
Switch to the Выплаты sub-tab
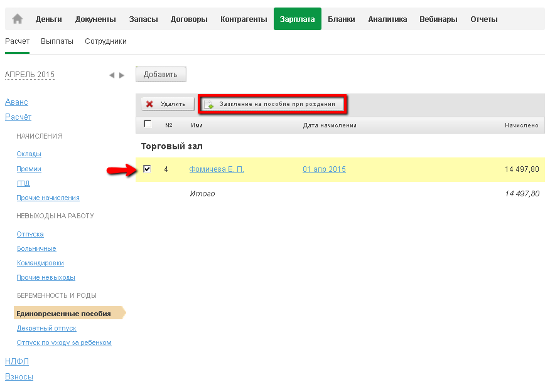(x=57, y=41)
